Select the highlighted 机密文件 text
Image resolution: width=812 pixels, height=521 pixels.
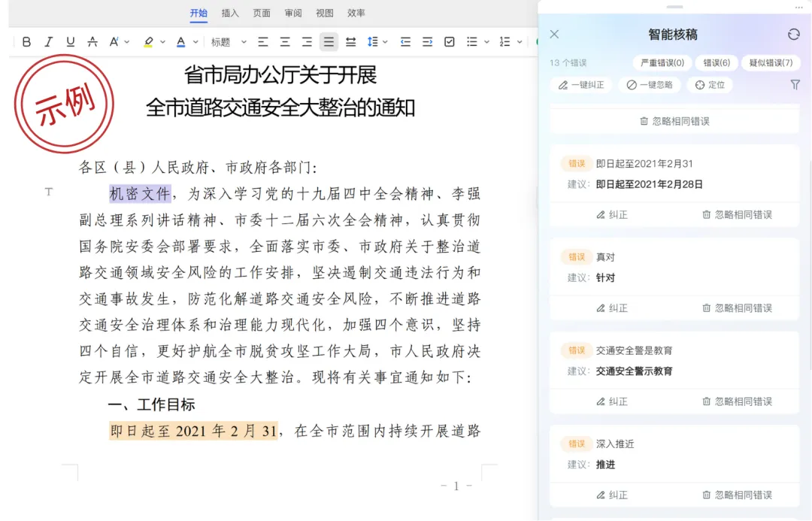(140, 194)
